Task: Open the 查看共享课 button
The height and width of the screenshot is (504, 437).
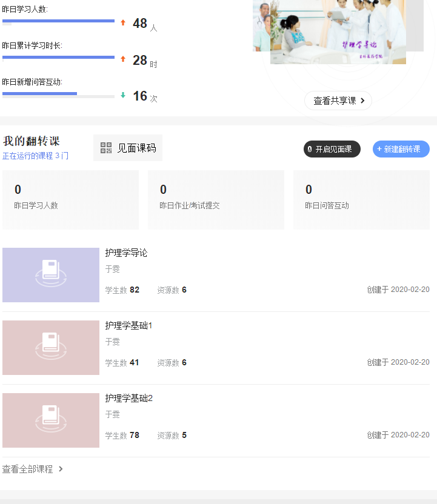Action: pyautogui.click(x=338, y=101)
